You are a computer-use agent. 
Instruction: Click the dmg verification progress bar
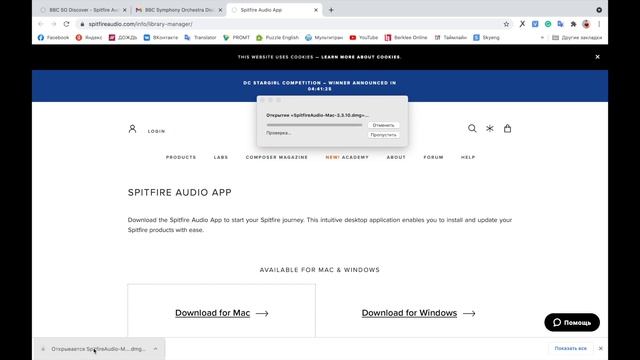point(314,125)
